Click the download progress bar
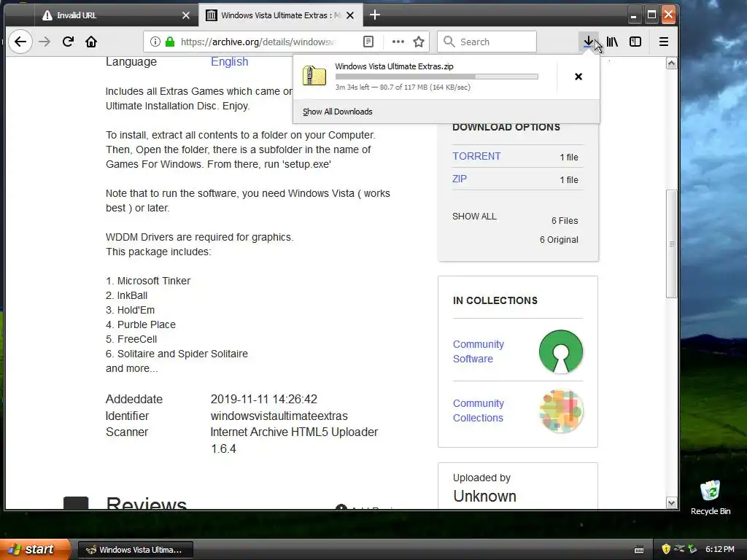Screen dimensions: 747x560 tap(436, 77)
